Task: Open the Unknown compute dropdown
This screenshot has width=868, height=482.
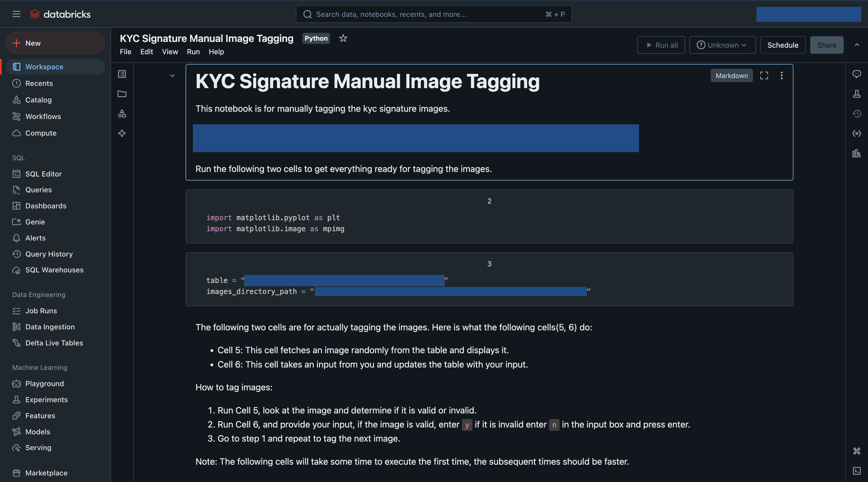Action: (x=722, y=45)
